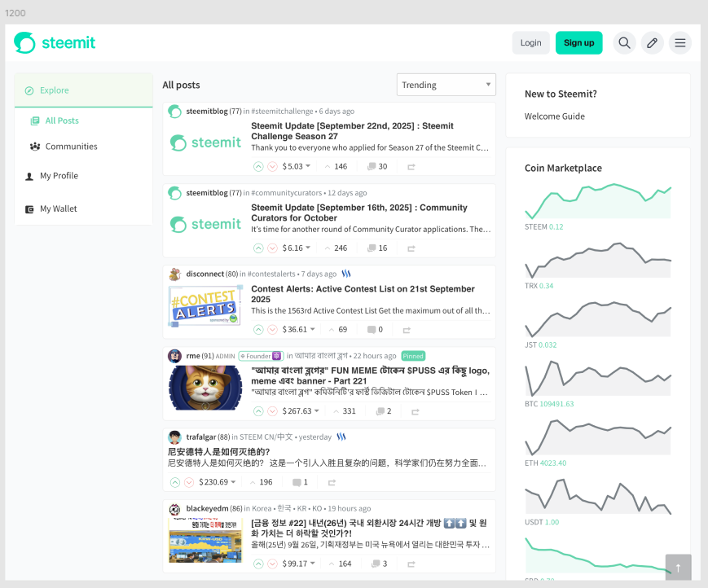Expand payout details for $99.17
Image resolution: width=708 pixels, height=588 pixels.
coord(313,564)
